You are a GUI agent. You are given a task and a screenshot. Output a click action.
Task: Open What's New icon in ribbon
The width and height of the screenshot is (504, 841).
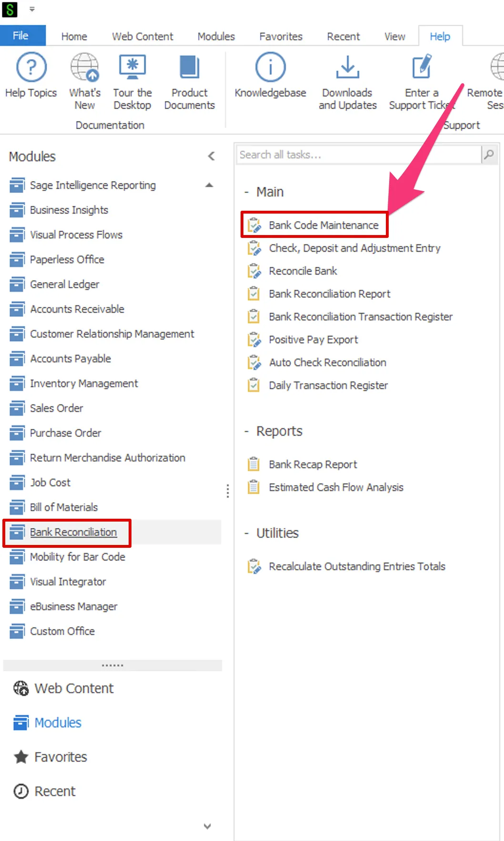pos(85,67)
